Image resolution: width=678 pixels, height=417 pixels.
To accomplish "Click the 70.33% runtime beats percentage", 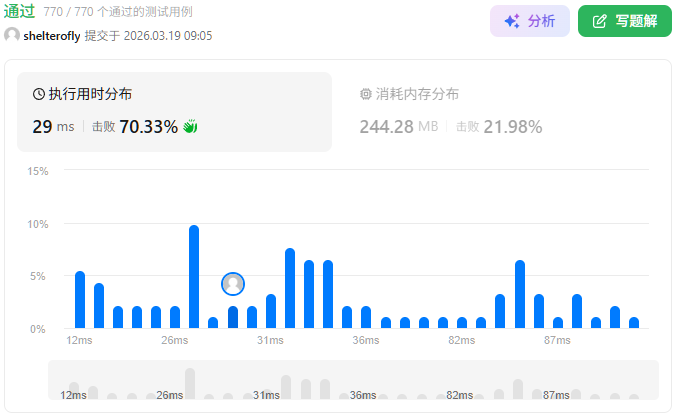I will 148,127.
